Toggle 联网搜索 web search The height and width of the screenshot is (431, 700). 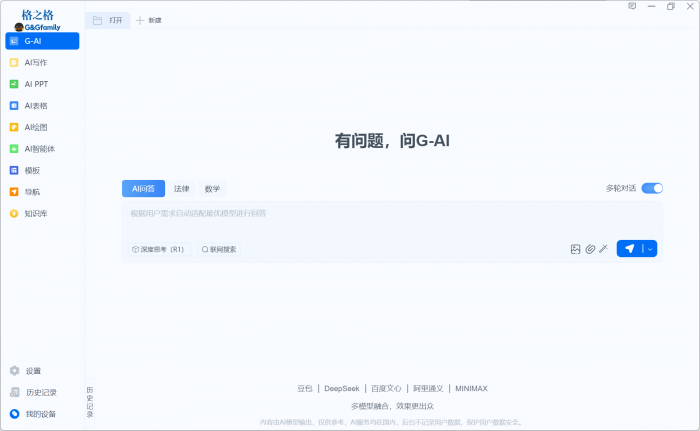tap(219, 249)
